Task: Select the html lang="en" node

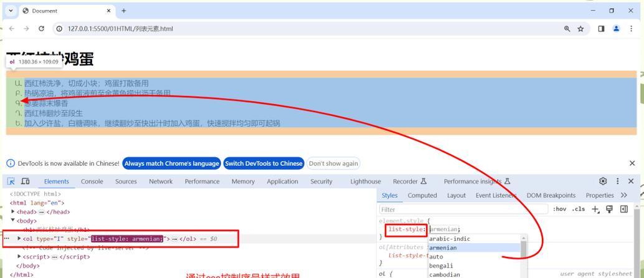Action: [37, 203]
